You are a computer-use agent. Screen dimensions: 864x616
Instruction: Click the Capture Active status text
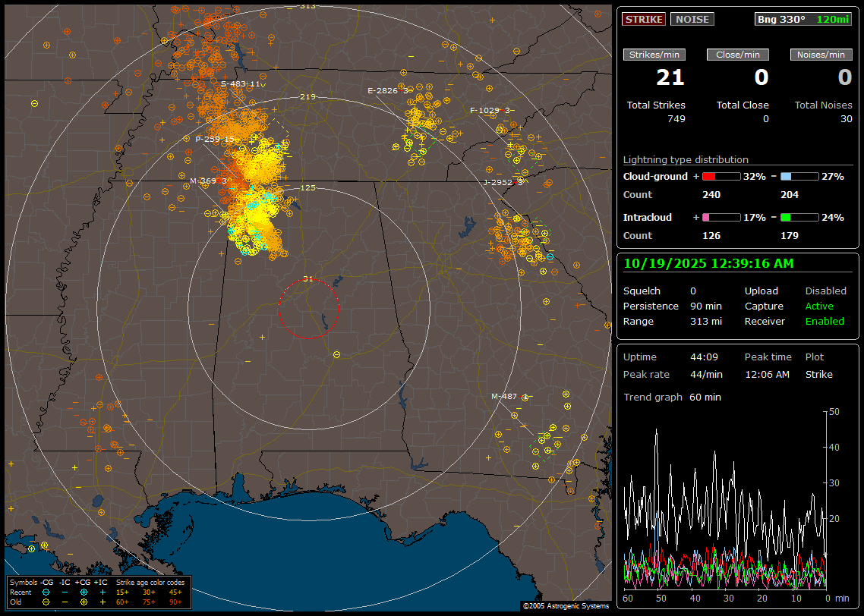pyautogui.click(x=819, y=306)
